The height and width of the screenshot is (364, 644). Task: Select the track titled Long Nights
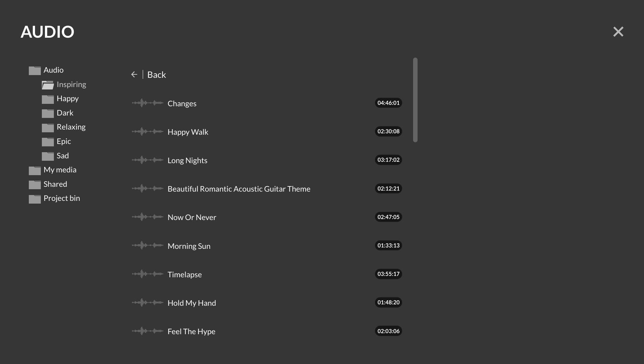click(x=187, y=160)
